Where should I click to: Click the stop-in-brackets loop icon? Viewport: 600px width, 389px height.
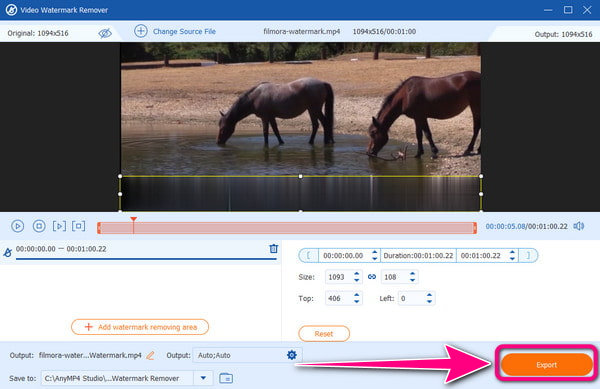[x=78, y=226]
